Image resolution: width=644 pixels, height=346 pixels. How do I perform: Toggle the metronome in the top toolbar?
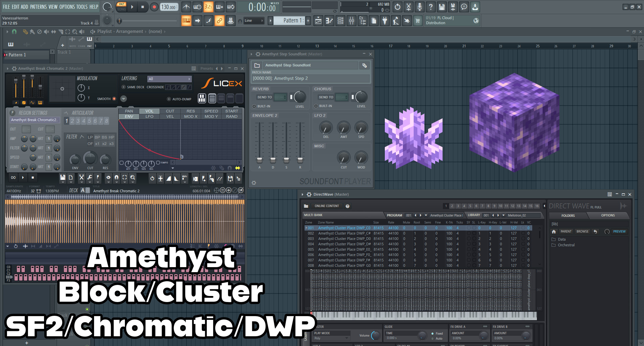(x=186, y=7)
